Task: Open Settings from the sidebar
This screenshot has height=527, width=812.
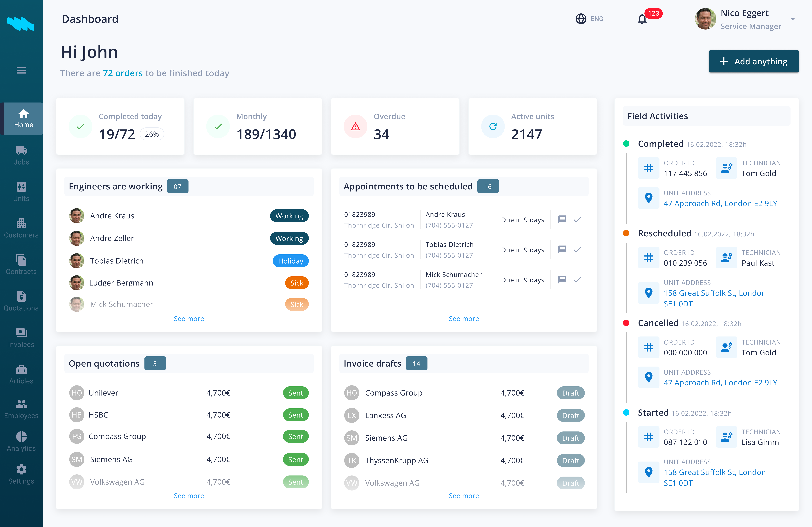Action: coord(21,469)
